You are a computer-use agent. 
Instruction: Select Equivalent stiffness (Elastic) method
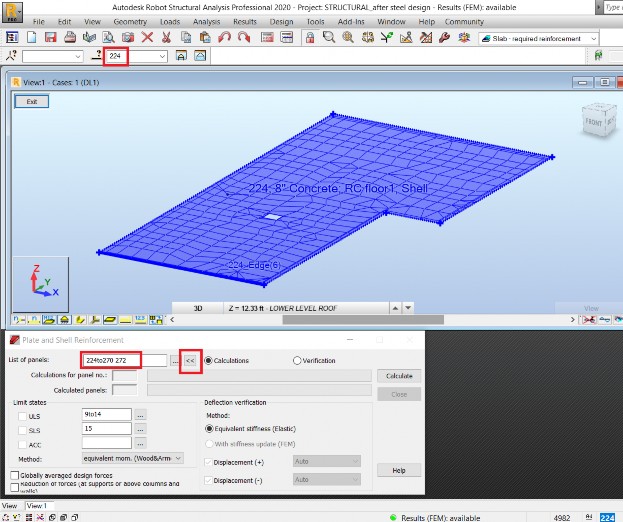click(209, 429)
